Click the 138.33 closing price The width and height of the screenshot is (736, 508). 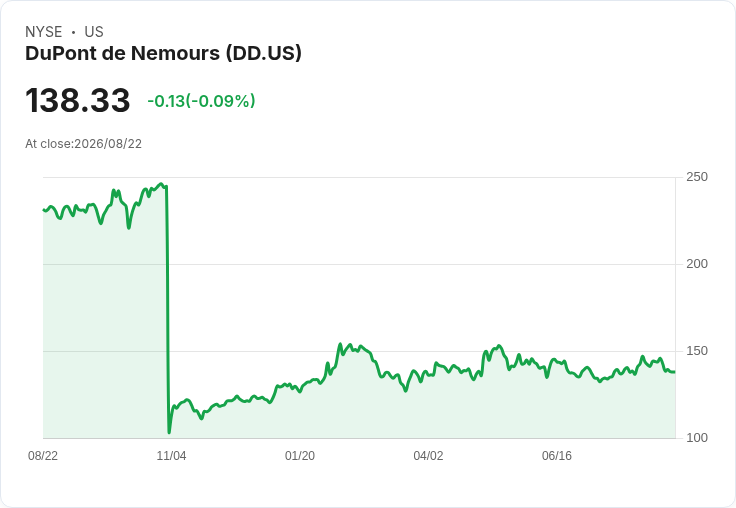pyautogui.click(x=77, y=100)
